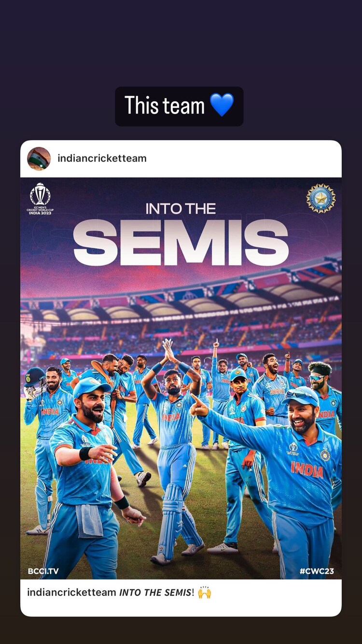362x644 pixels.
Task: Tap the blue heart emoji in sticker
Action: 222,105
